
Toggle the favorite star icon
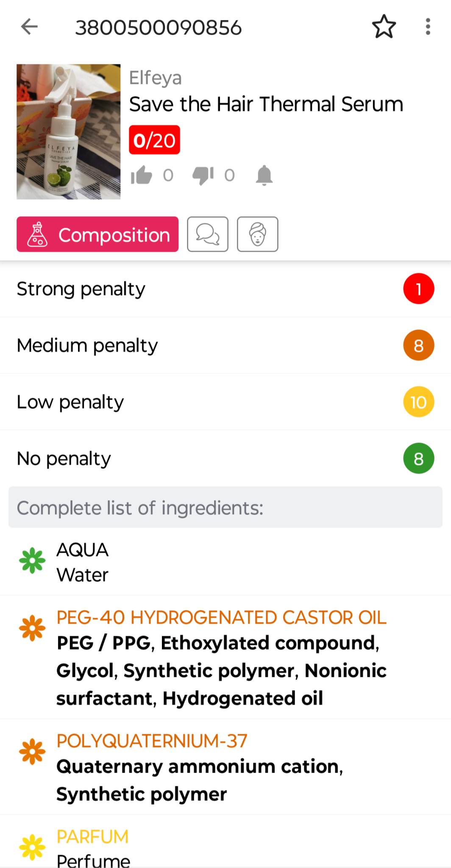point(384,27)
